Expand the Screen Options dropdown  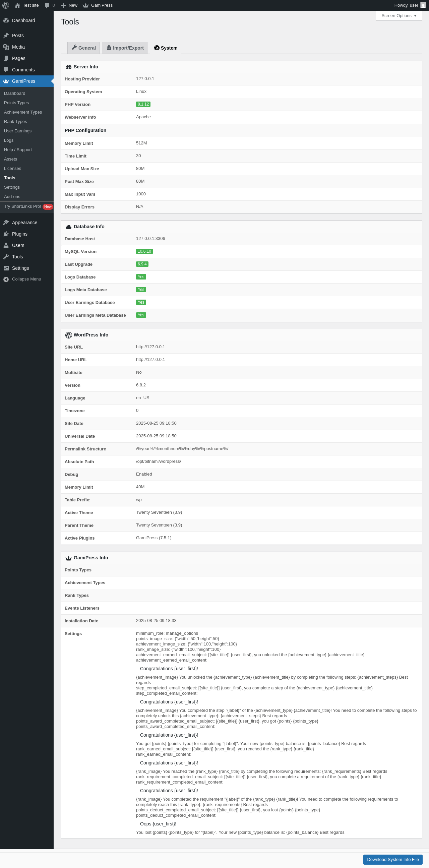(x=399, y=15)
